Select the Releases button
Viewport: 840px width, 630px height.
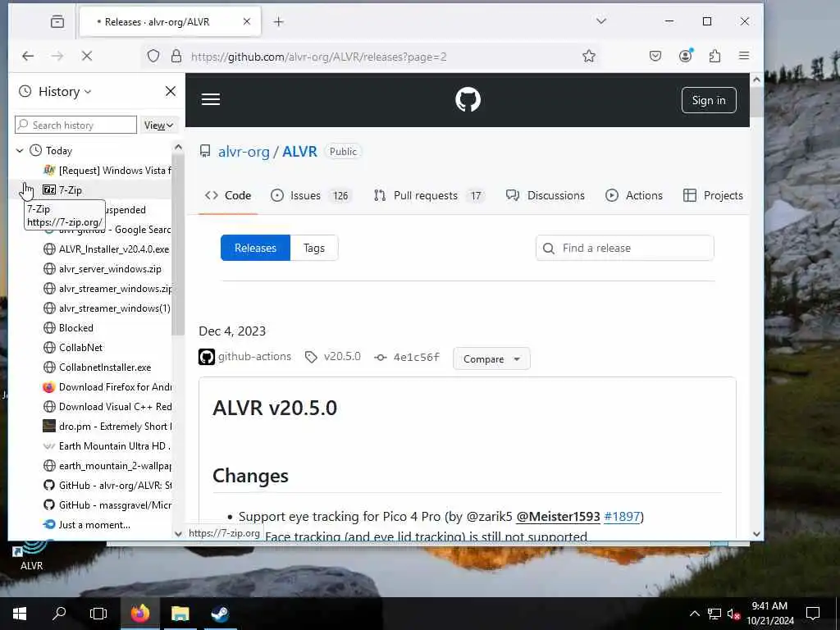256,248
